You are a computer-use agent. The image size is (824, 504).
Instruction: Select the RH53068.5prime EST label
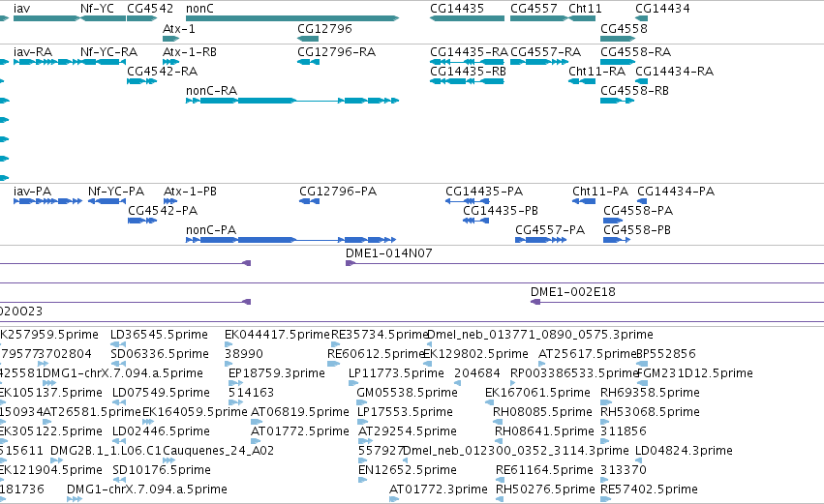tap(650, 412)
